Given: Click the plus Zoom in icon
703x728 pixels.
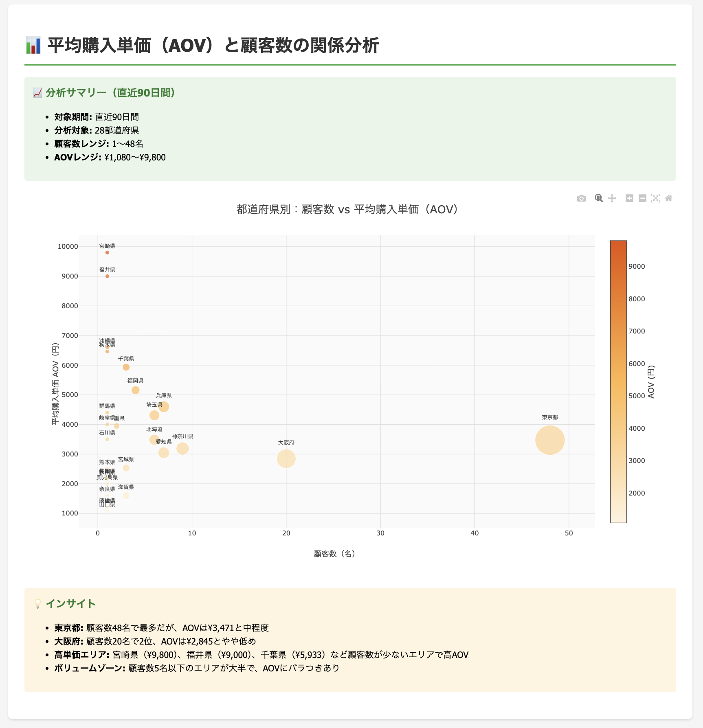Looking at the screenshot, I should click(x=629, y=198).
